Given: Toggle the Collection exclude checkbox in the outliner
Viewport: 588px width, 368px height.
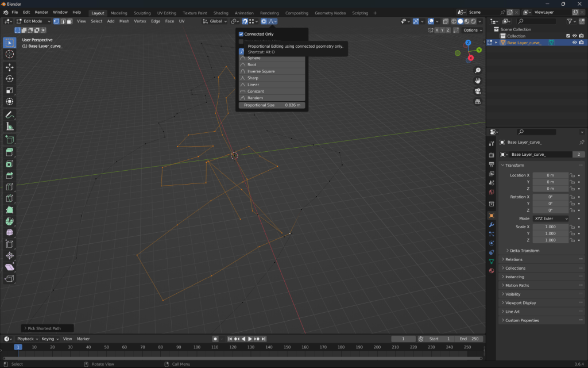Looking at the screenshot, I should [x=568, y=36].
